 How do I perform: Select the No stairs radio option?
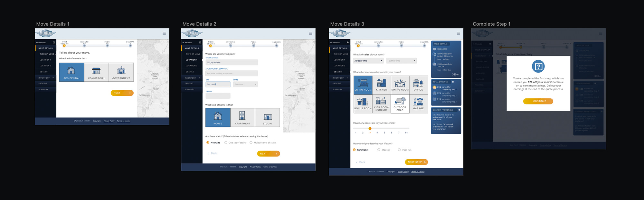pos(213,143)
